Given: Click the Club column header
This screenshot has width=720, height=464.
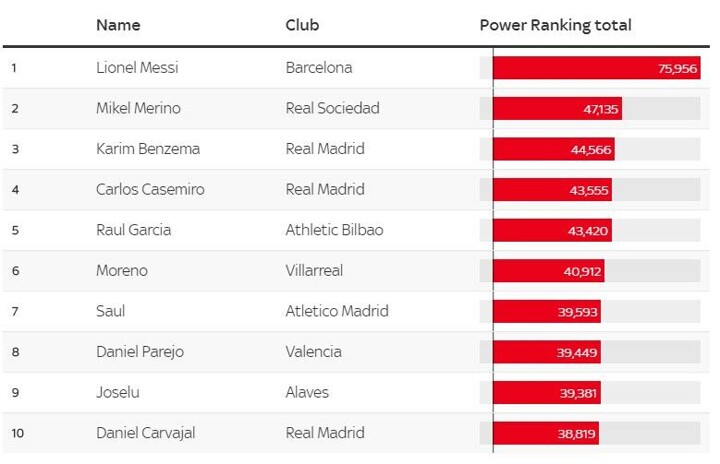Looking at the screenshot, I should 303,25.
